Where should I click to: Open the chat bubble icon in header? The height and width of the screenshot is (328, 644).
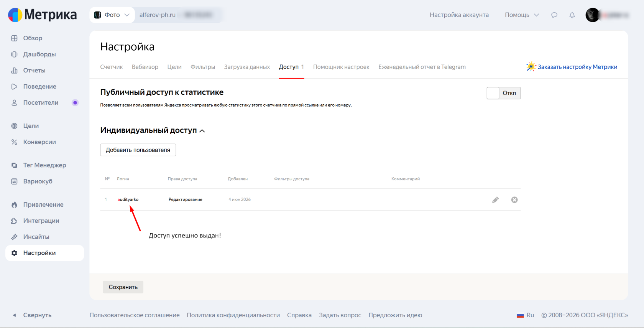click(x=554, y=15)
